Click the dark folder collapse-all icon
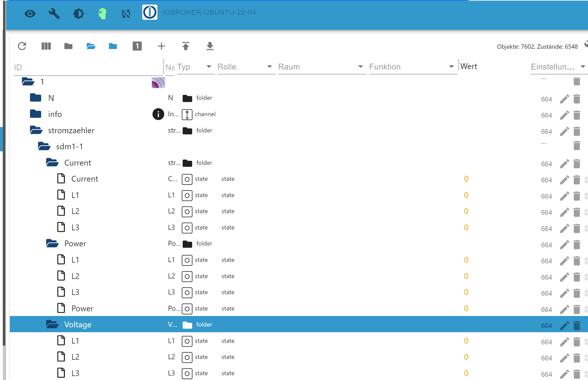588x380 pixels. (68, 46)
